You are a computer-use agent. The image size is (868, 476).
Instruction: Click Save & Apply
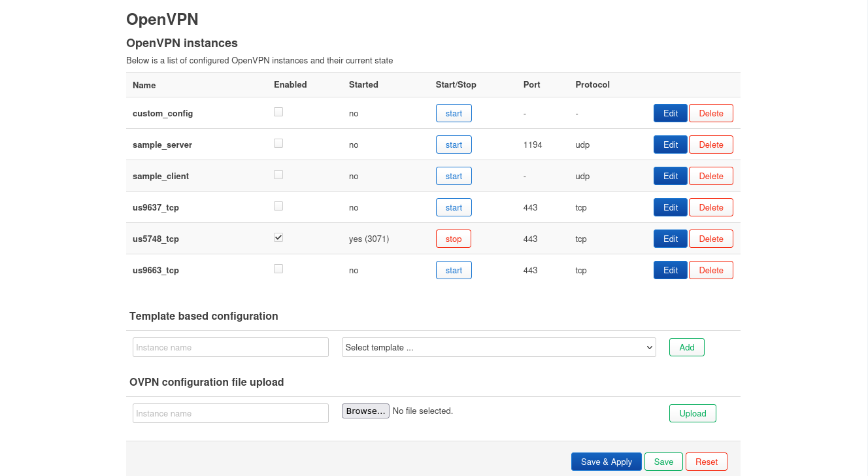(x=607, y=462)
